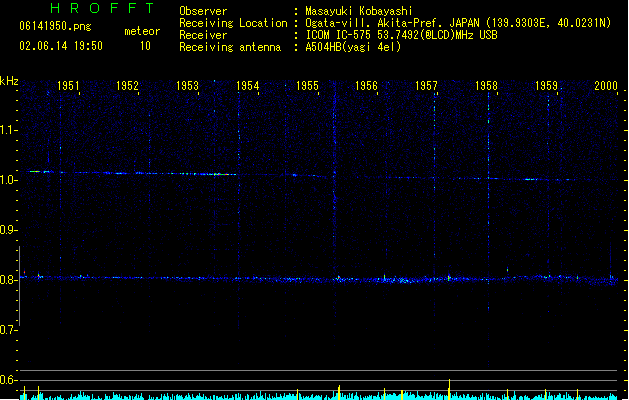This screenshot has width=629, height=400.
Task: Click the meteor count value 10
Action: 145,46
